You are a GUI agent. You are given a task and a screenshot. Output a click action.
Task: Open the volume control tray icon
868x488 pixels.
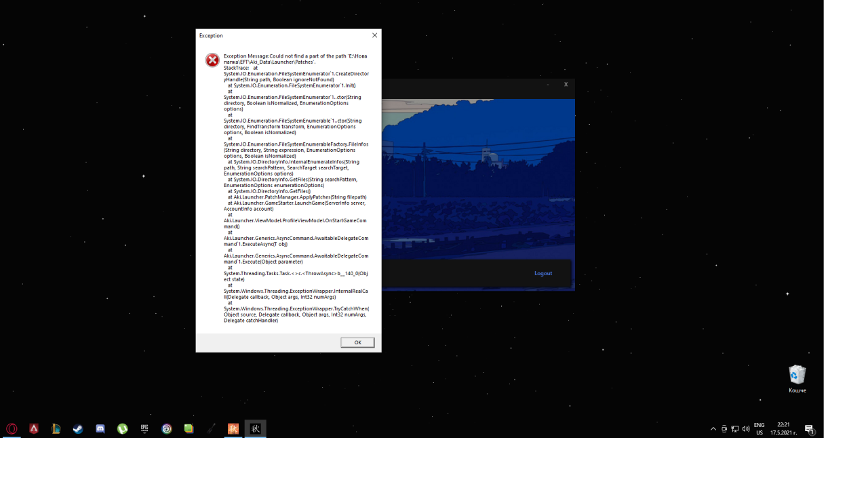pos(746,429)
